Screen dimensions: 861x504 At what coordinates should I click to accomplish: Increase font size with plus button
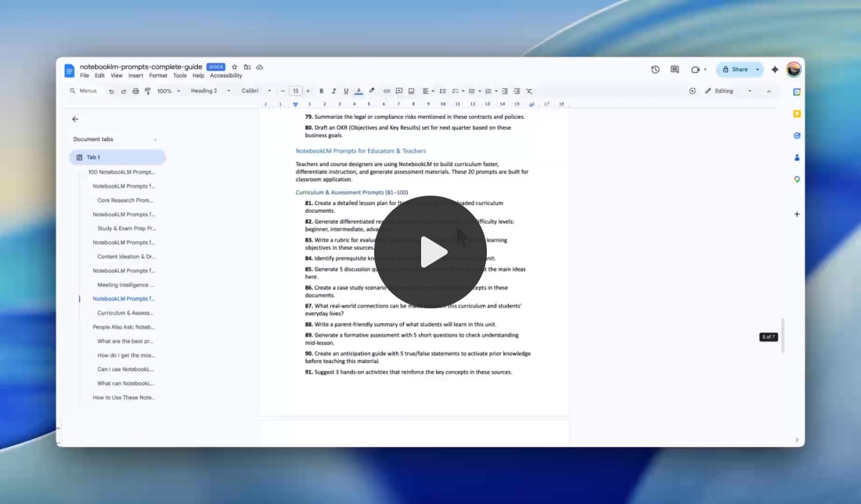coord(308,91)
